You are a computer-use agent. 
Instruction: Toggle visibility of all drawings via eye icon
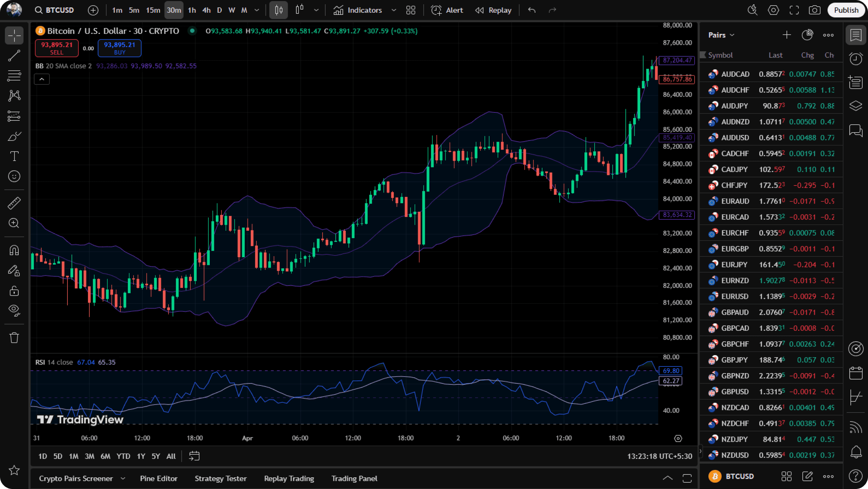(x=14, y=310)
